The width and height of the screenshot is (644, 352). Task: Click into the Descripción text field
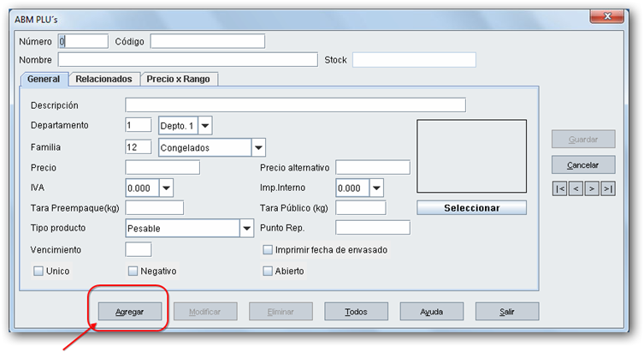tap(295, 105)
